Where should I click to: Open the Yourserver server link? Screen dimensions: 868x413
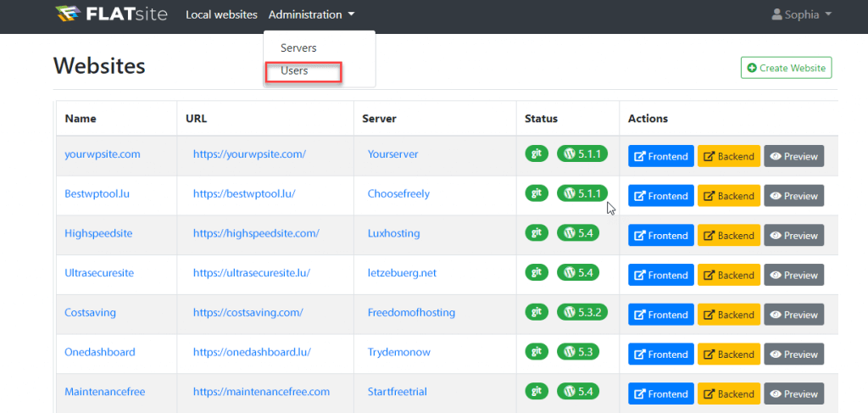[x=393, y=153]
